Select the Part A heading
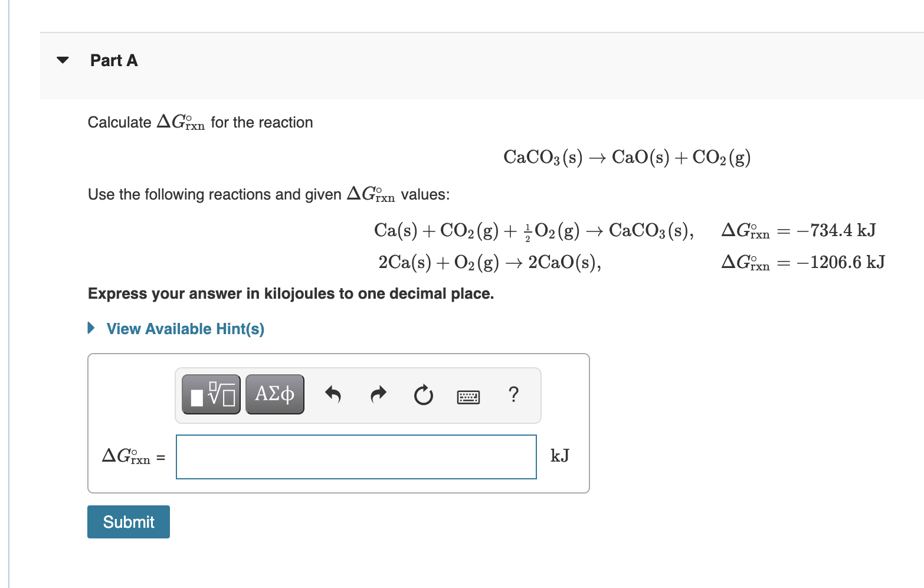The image size is (924, 588). 113,60
